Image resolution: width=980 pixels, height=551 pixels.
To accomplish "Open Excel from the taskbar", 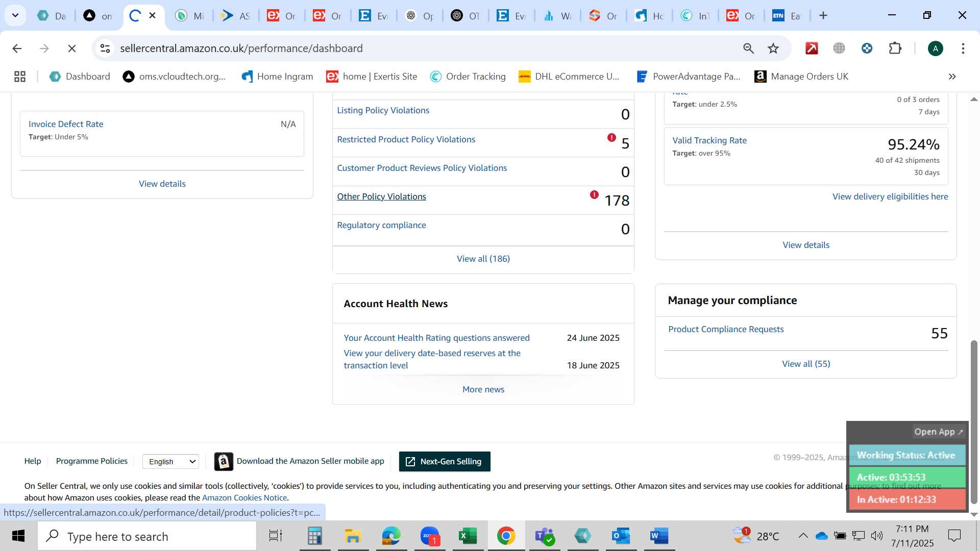I will pyautogui.click(x=468, y=536).
